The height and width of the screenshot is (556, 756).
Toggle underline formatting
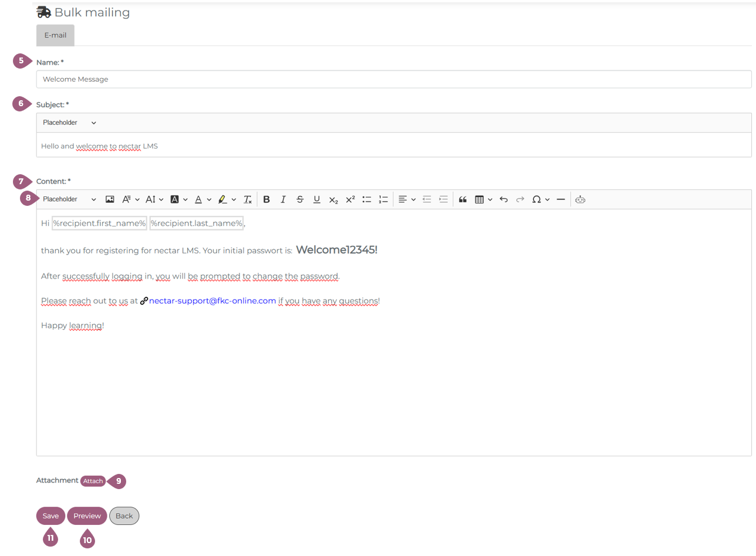coord(317,199)
